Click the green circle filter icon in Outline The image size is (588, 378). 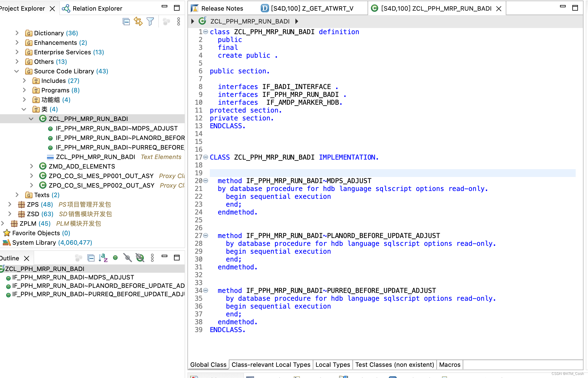click(x=115, y=258)
